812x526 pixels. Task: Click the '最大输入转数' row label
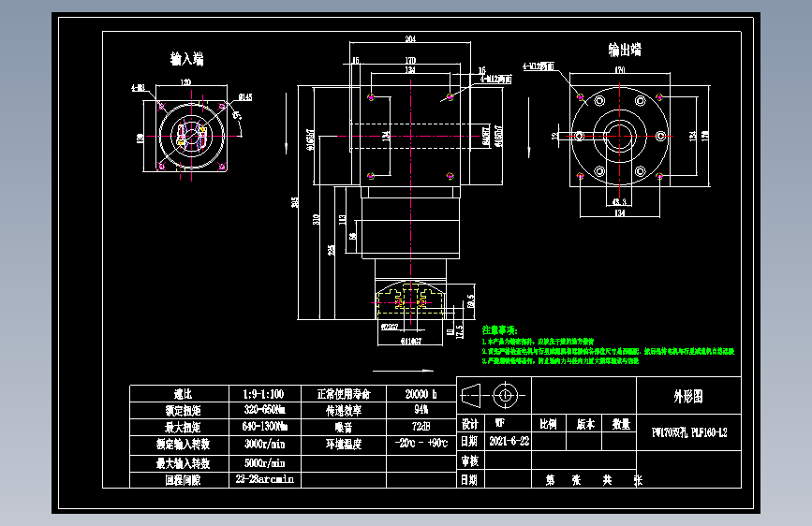[x=183, y=463]
